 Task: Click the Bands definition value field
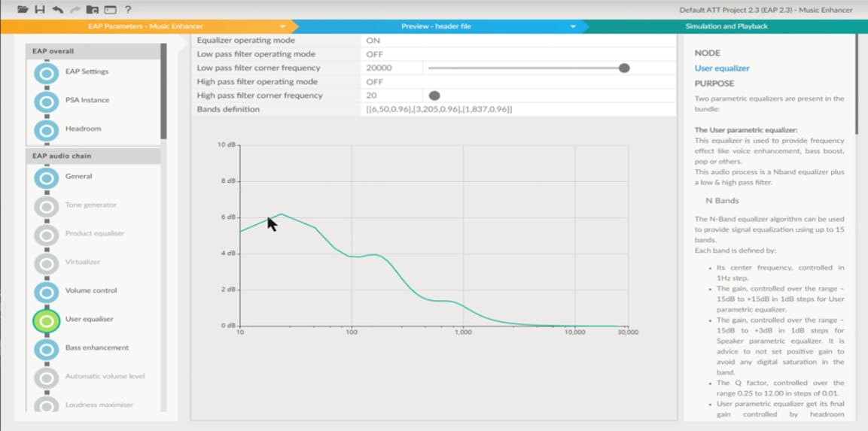pos(439,110)
